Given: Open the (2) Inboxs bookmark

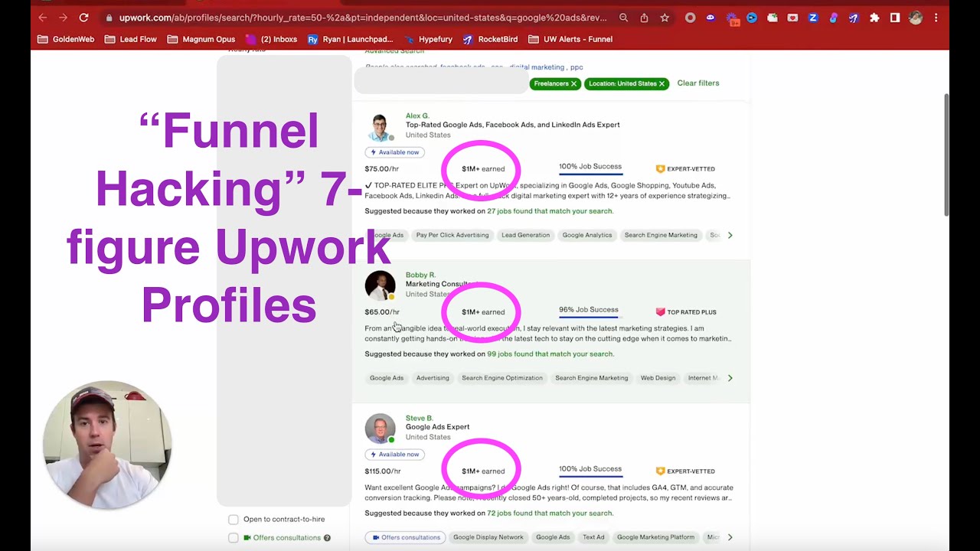Looking at the screenshot, I should (x=272, y=39).
